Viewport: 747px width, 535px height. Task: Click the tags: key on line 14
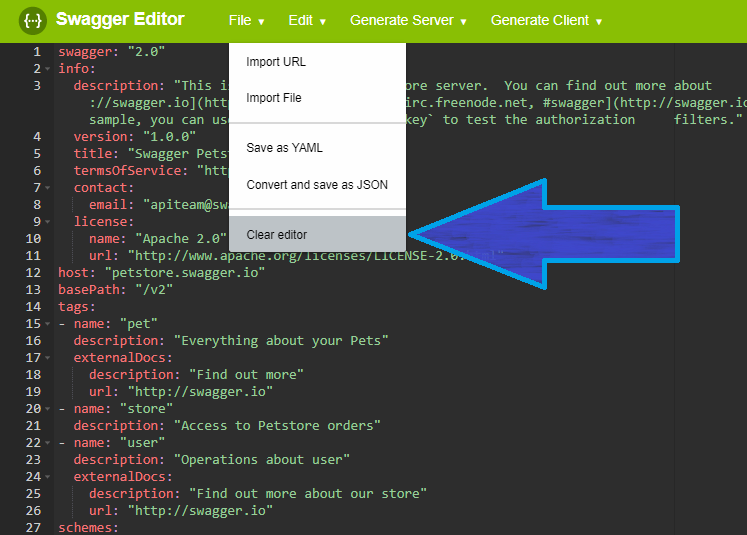77,307
